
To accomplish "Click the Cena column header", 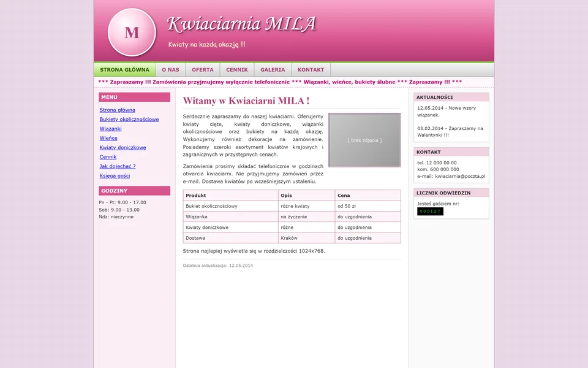I will pos(367,195).
